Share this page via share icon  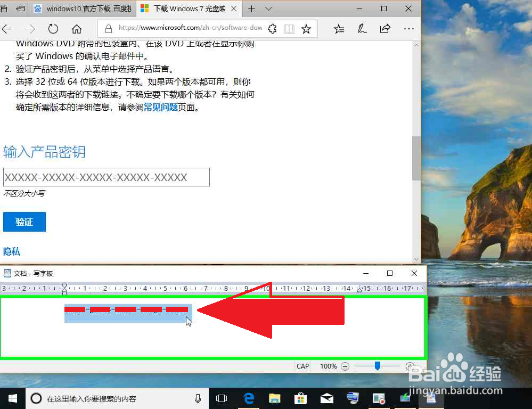click(x=385, y=29)
